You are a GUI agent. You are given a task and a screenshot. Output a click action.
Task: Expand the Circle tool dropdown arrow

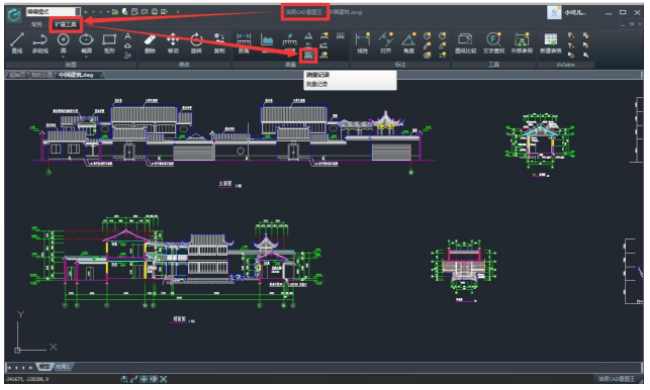pos(63,57)
